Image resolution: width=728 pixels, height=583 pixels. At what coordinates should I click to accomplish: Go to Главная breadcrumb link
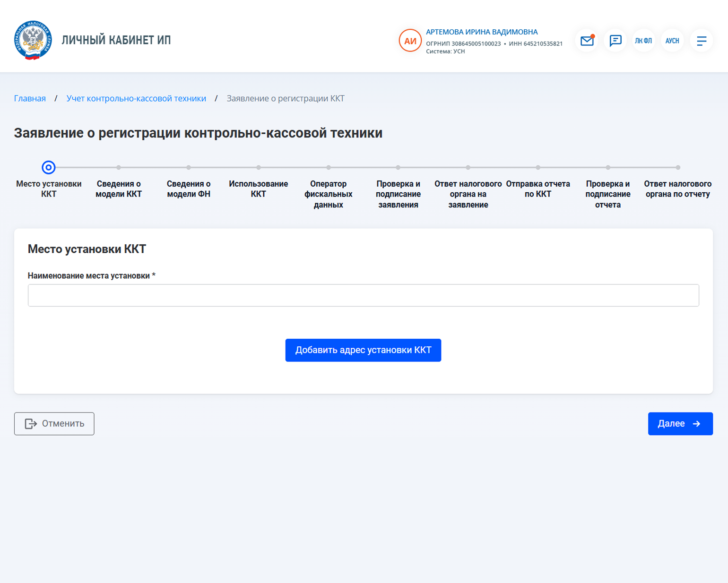click(30, 98)
